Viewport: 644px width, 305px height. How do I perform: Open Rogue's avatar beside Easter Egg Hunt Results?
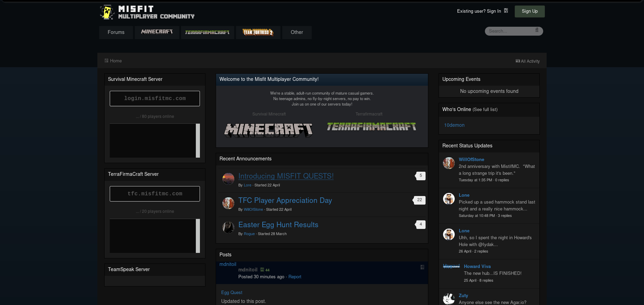228,227
